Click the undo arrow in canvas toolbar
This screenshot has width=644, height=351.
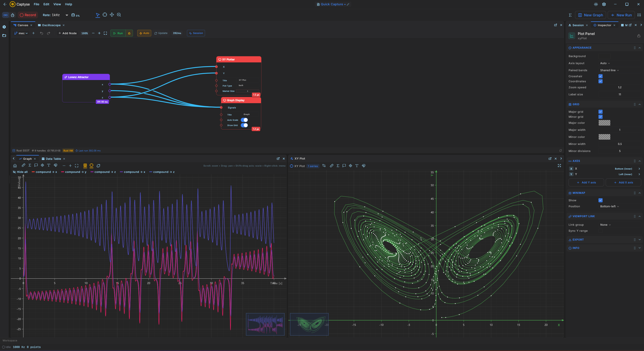42,33
